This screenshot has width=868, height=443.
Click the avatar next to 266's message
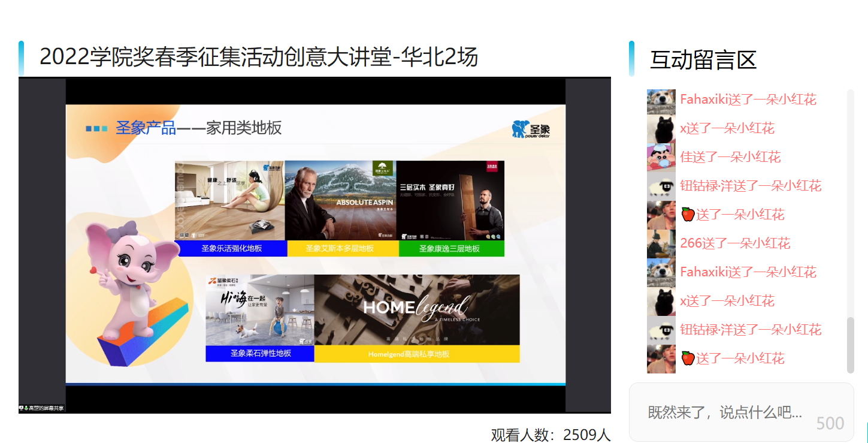(661, 243)
